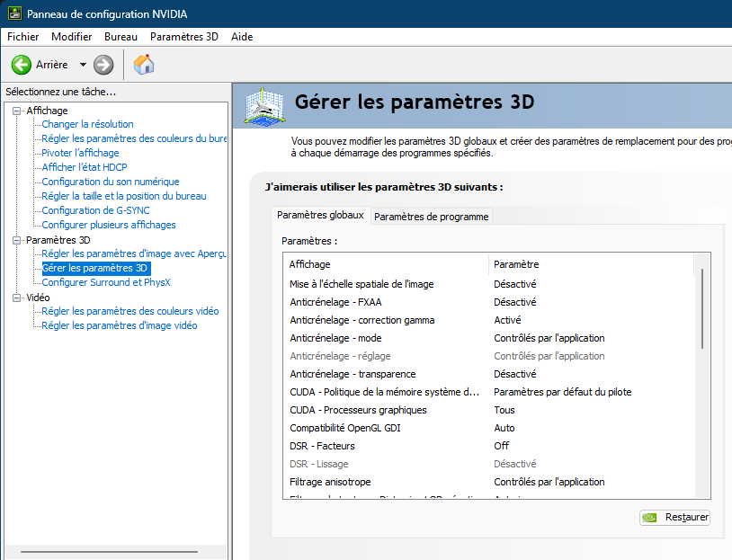Viewport: 732px width, 560px height.
Task: Open the Paramètres 3D menu
Action: click(x=184, y=37)
